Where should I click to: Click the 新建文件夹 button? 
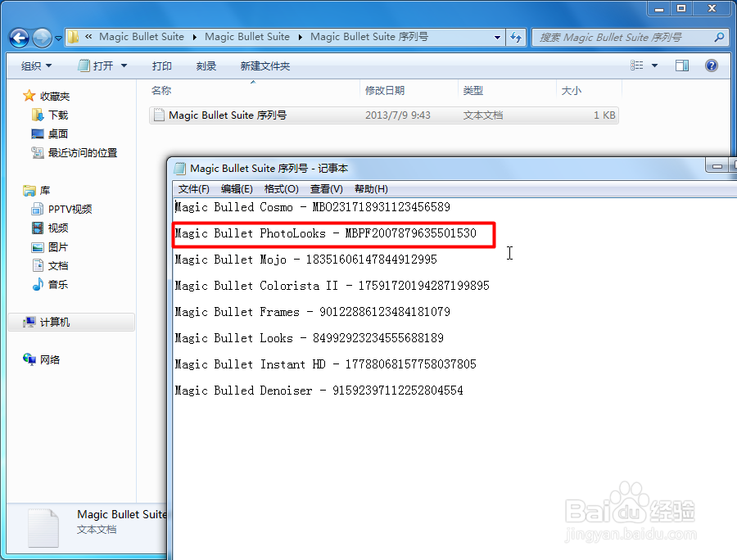tap(265, 65)
